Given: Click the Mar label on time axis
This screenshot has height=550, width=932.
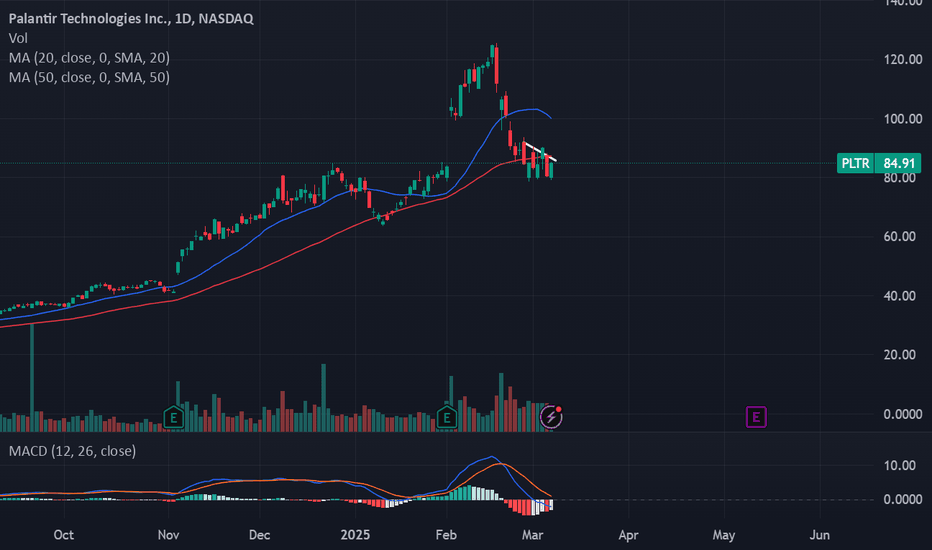Looking at the screenshot, I should coord(533,535).
